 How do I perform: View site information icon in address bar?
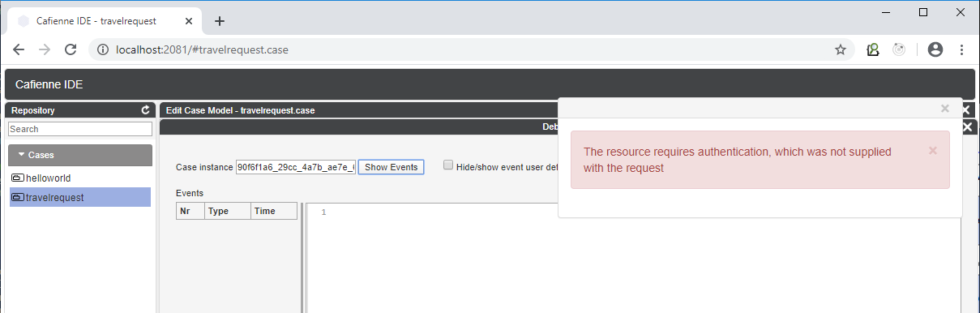pyautogui.click(x=103, y=49)
